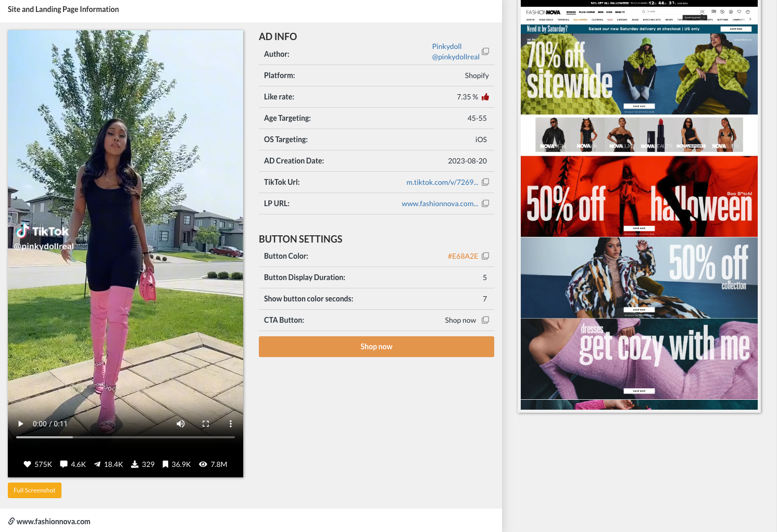Click the get cozy with me banner
Viewport: 777px width, 532px height.
[639, 359]
